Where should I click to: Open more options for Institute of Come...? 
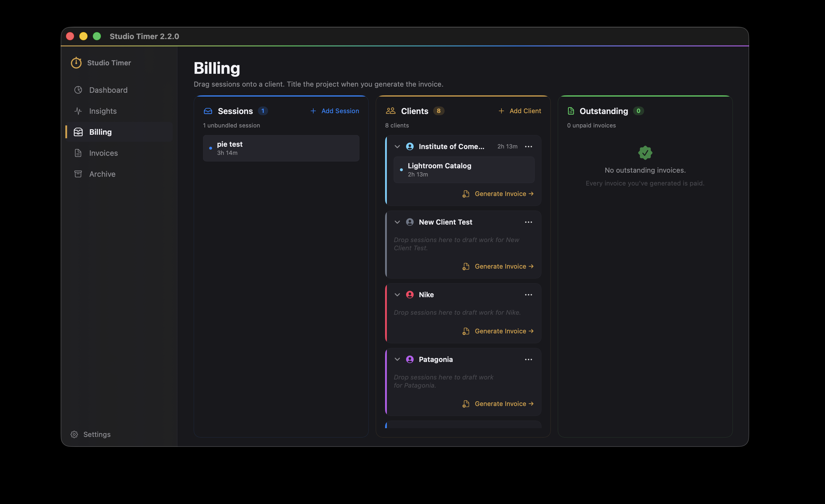[528, 147]
